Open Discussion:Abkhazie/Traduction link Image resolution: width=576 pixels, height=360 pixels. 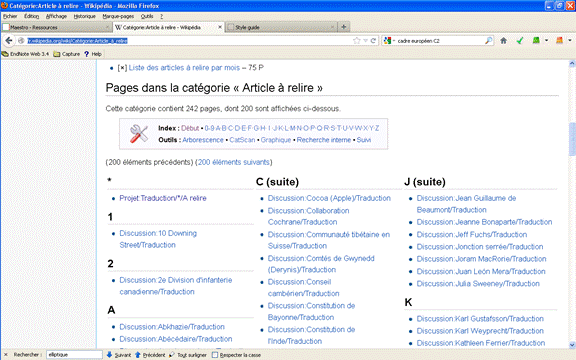click(x=172, y=327)
